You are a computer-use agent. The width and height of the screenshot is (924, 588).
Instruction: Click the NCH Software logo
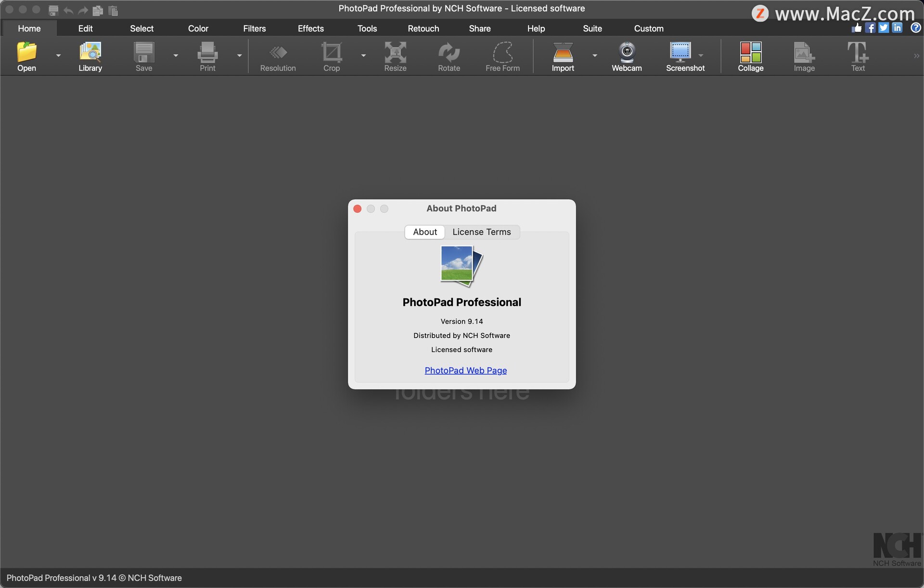pos(897,549)
